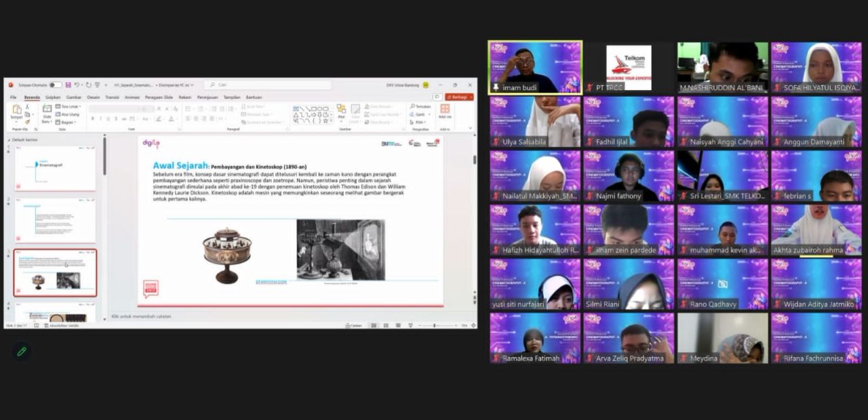The height and width of the screenshot is (420, 868).
Task: Click the Tempel paste icon
Action: pos(16,112)
